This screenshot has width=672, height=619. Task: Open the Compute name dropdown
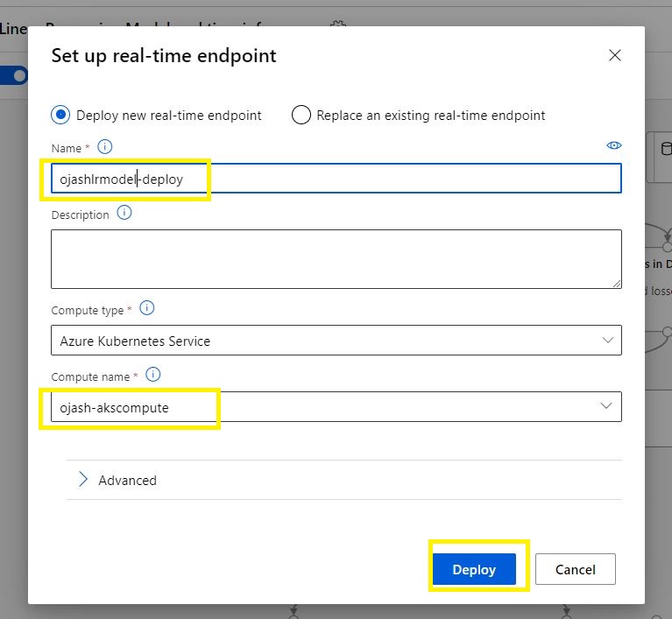coord(336,406)
